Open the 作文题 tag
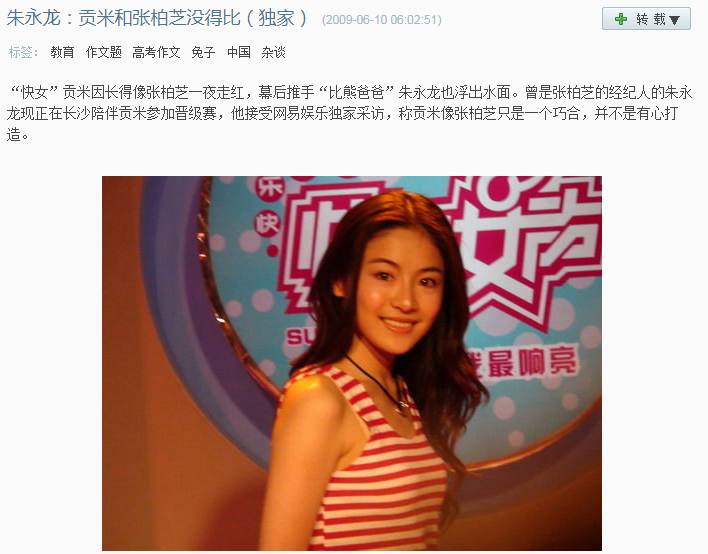708x554 pixels. point(104,52)
